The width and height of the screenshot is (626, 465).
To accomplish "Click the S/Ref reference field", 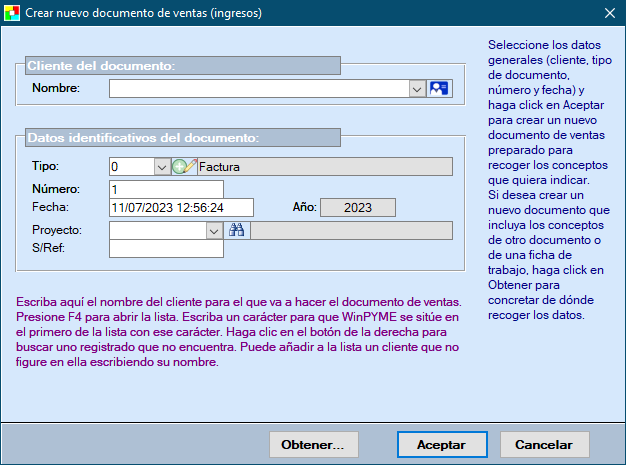I will (166, 250).
